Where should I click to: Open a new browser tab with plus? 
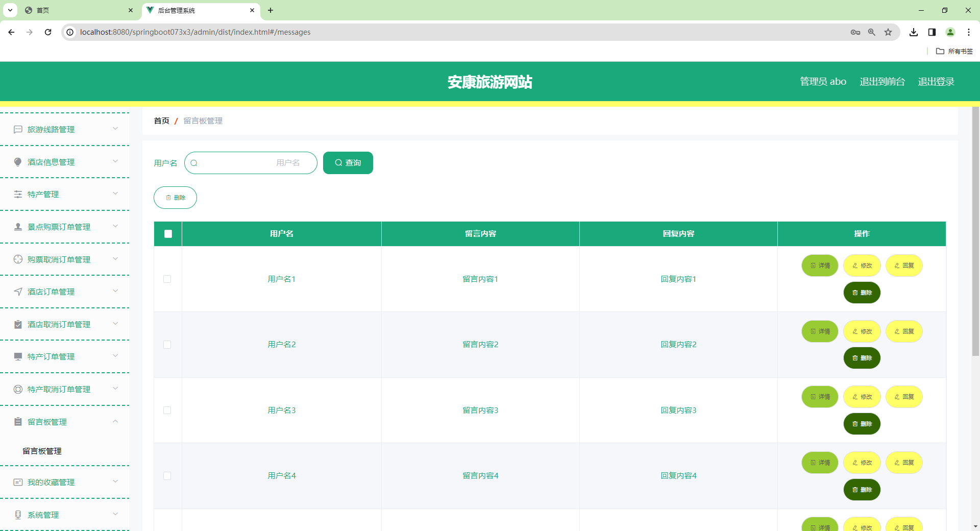(271, 10)
